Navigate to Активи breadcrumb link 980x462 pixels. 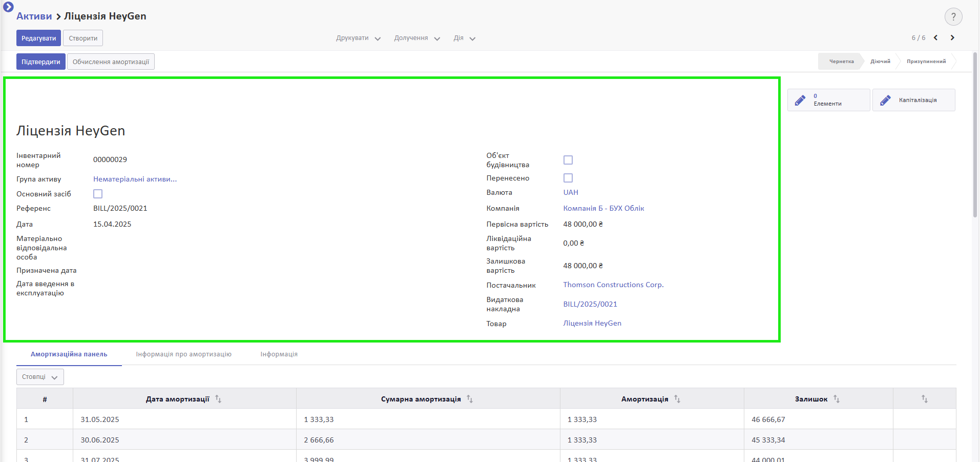coord(34,16)
